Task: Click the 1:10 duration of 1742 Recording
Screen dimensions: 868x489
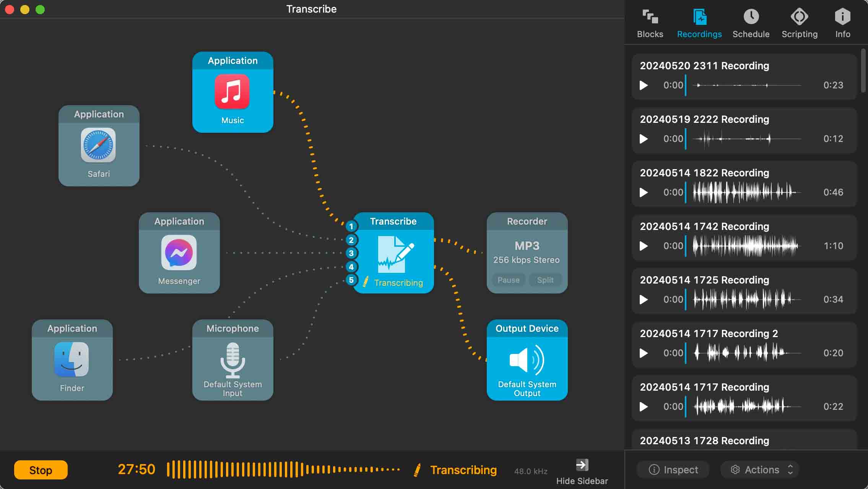Action: [x=833, y=246]
